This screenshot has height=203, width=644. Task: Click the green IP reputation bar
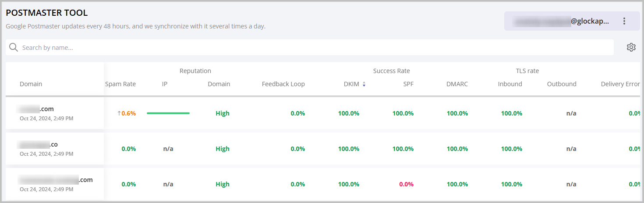pyautogui.click(x=168, y=113)
